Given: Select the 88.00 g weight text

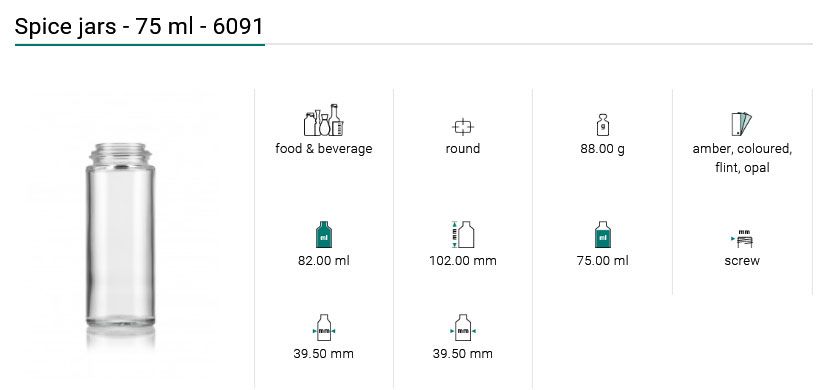Looking at the screenshot, I should (603, 149).
